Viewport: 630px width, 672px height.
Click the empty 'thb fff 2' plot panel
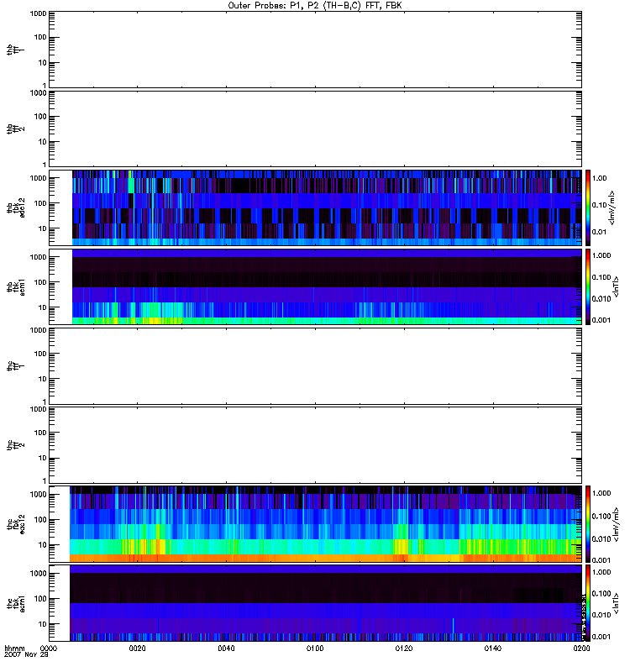[x=315, y=129]
